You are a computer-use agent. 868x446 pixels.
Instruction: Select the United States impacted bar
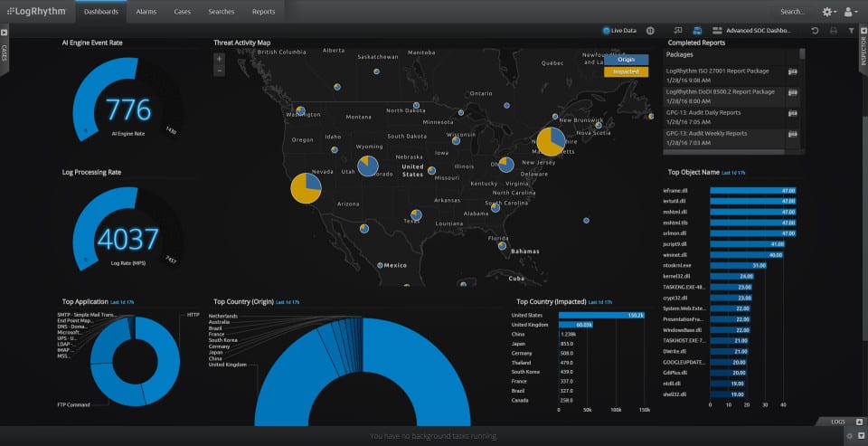(x=602, y=315)
